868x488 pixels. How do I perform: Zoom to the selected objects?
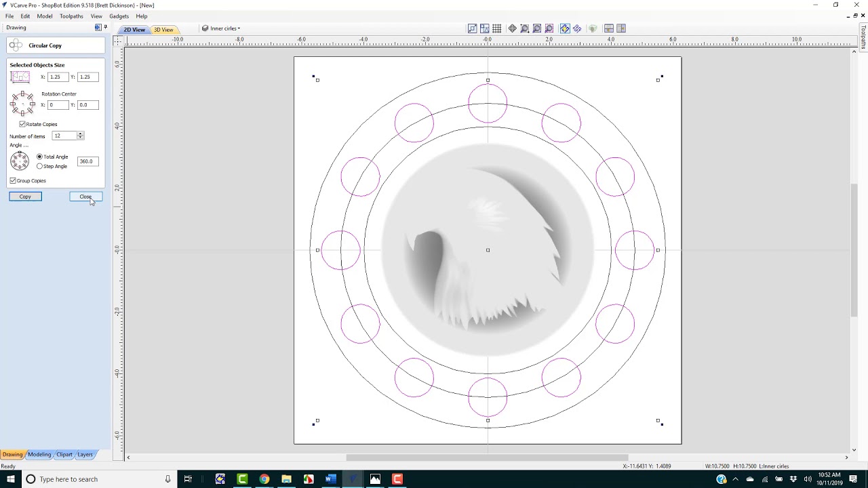point(549,28)
